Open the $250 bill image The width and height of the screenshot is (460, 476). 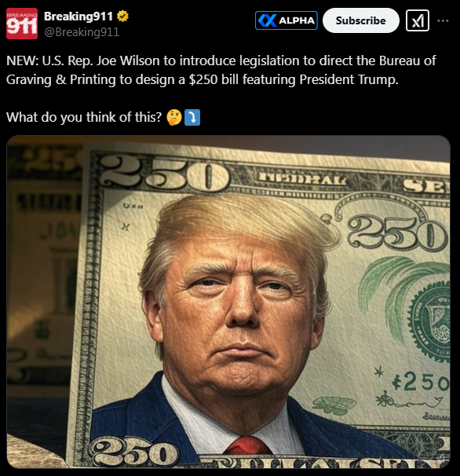228,302
